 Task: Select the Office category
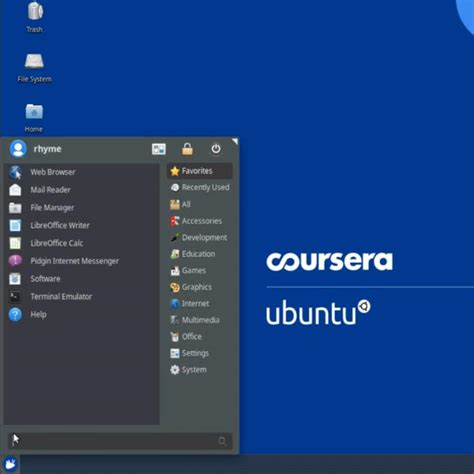(x=200, y=337)
